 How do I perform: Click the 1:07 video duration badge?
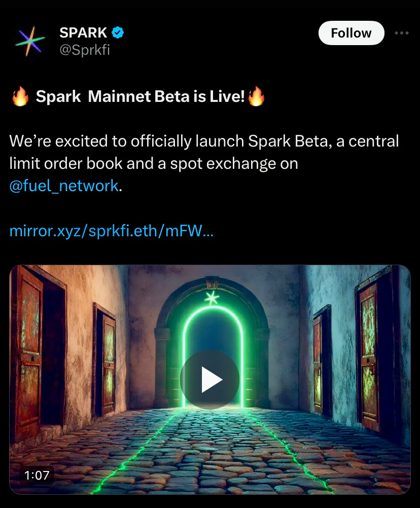click(37, 475)
